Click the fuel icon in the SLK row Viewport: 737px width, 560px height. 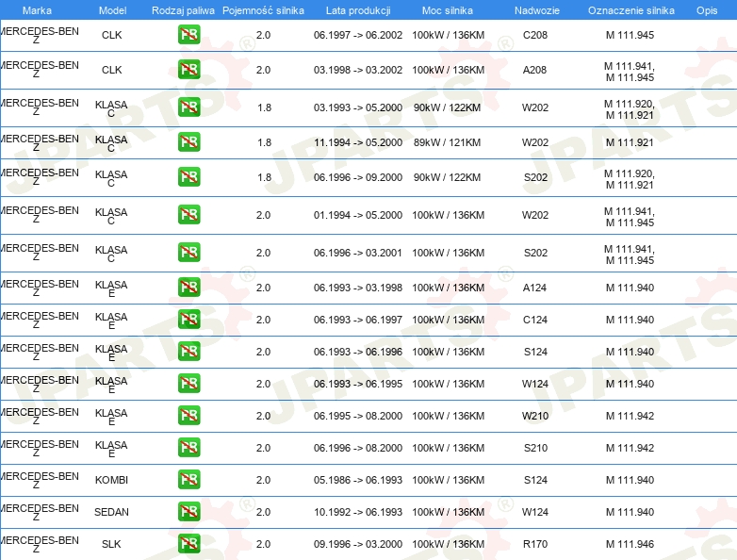[188, 544]
